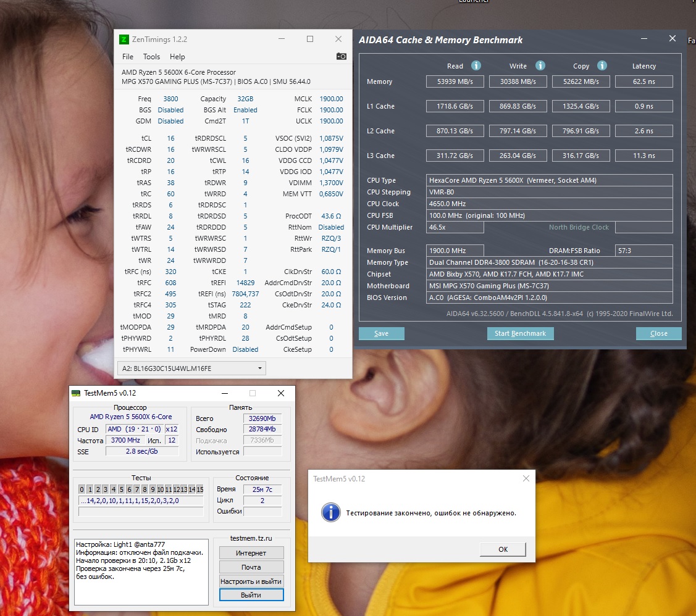Click the tRFC value 608
The width and height of the screenshot is (696, 616).
[171, 283]
